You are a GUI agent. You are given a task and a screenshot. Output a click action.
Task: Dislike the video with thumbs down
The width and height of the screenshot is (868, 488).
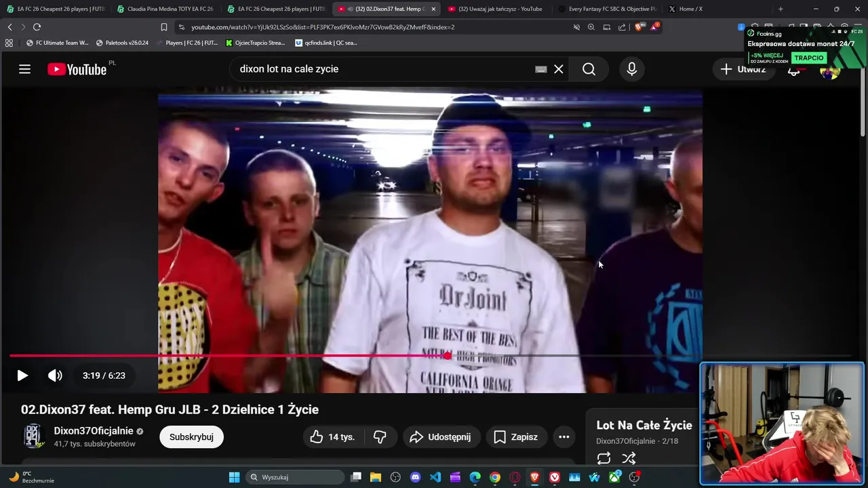tap(380, 437)
